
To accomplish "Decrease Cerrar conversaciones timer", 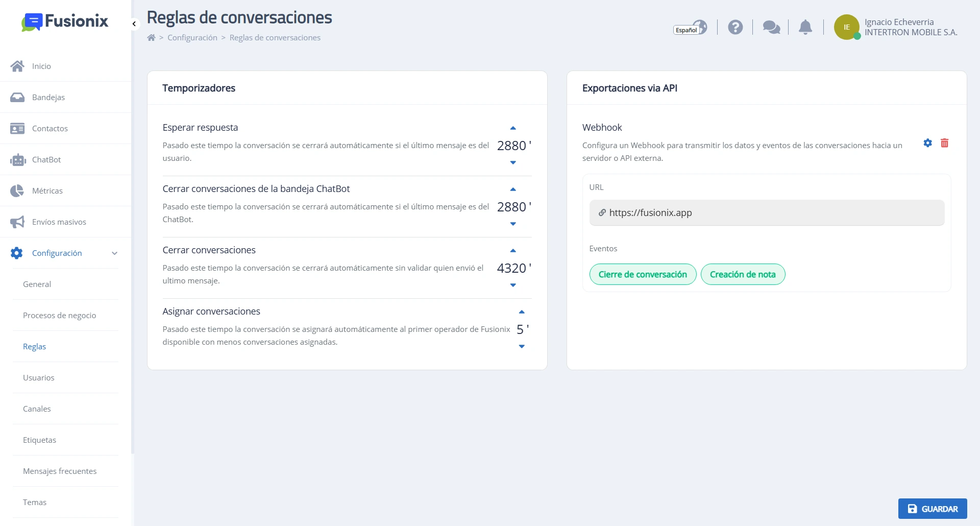I will [x=513, y=285].
